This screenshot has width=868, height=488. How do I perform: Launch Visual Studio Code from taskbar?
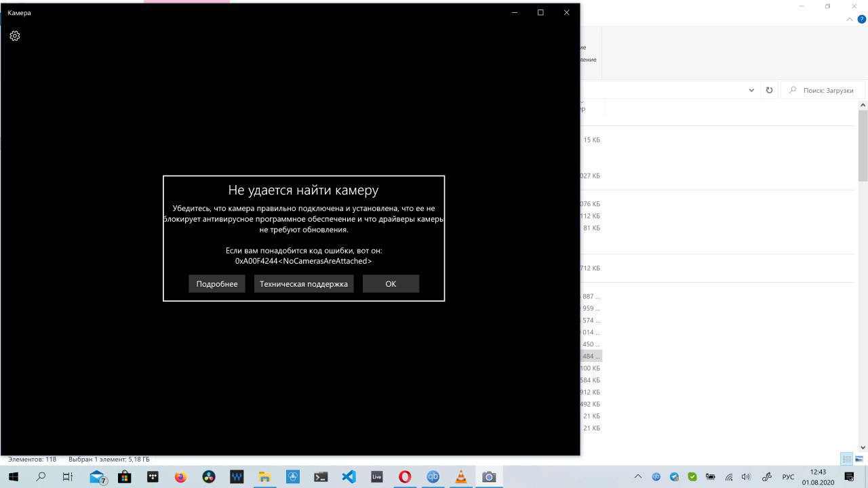[x=349, y=476]
